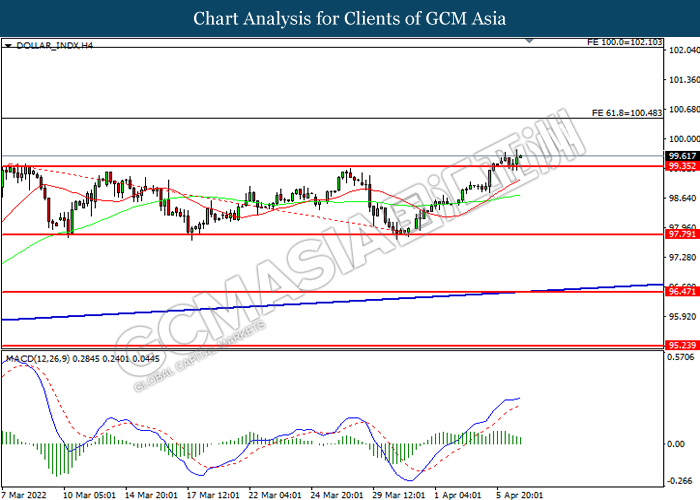Click the 29 Mar 12:01 time label
This screenshot has width=700, height=500.
(x=399, y=495)
